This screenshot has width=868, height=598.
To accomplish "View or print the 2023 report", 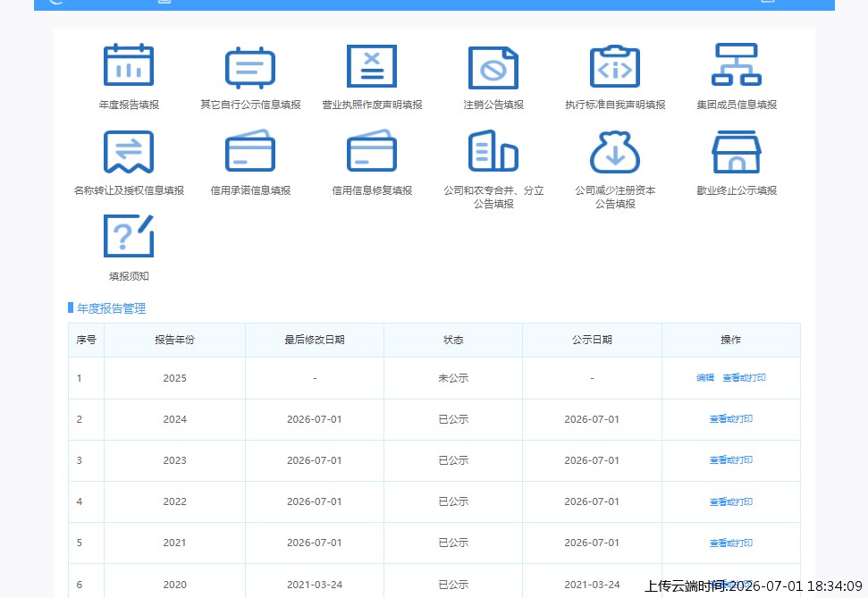I will (731, 460).
